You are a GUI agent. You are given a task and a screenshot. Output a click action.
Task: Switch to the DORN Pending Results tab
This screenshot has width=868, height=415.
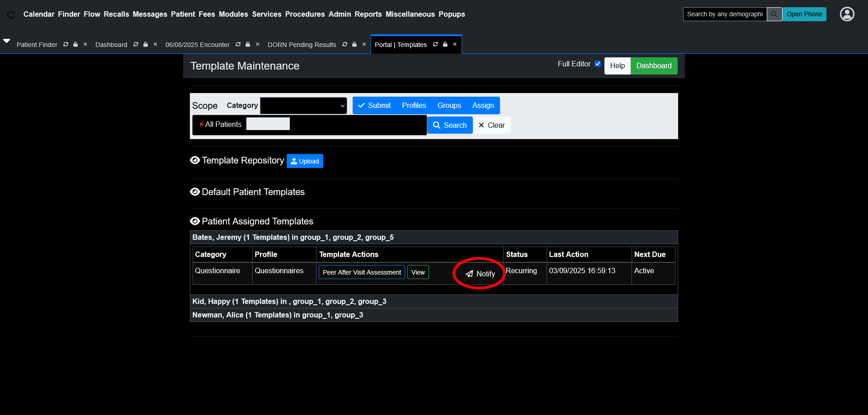302,45
